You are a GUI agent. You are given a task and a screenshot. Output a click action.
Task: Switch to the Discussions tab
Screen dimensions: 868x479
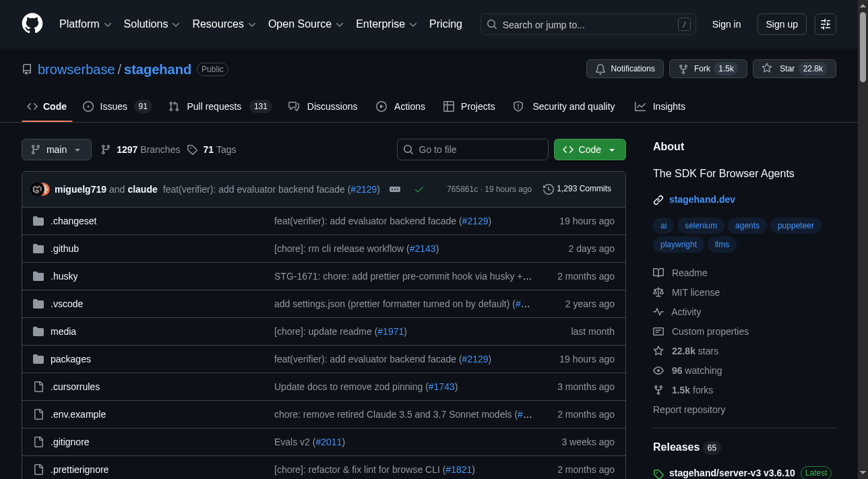click(323, 106)
